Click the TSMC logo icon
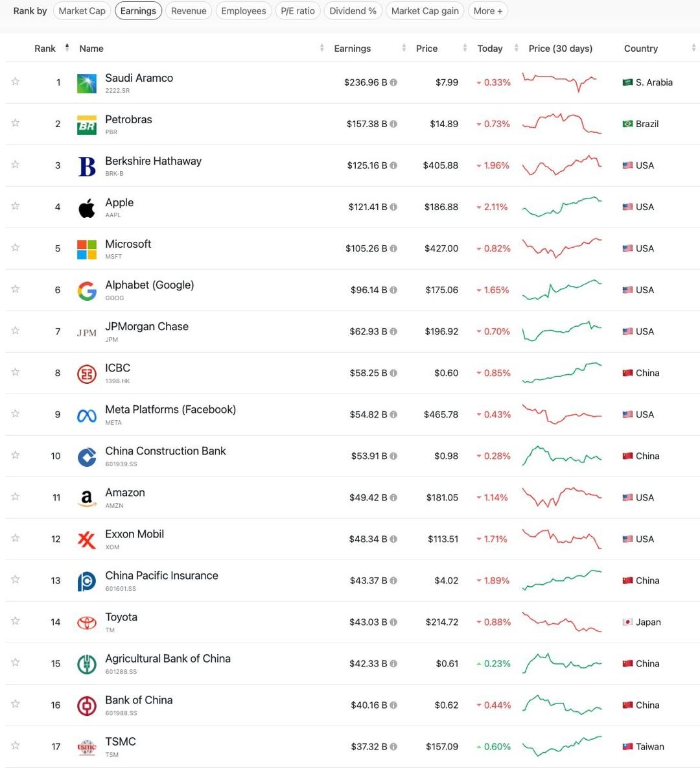Screen dimensions: 700x769 pyautogui.click(x=87, y=748)
